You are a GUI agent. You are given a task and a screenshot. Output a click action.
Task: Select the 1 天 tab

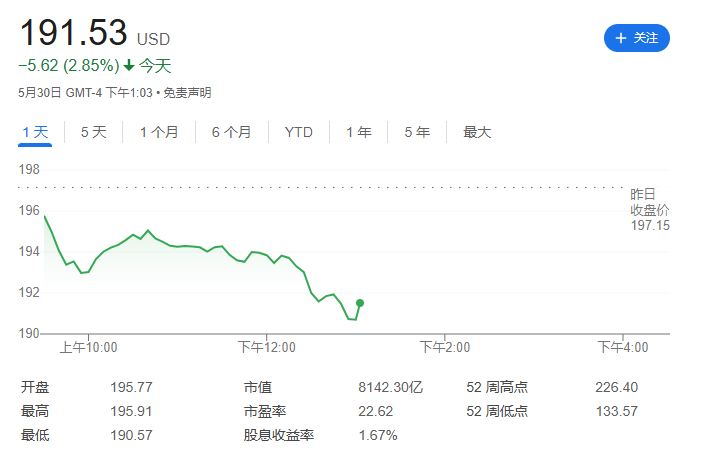(35, 132)
